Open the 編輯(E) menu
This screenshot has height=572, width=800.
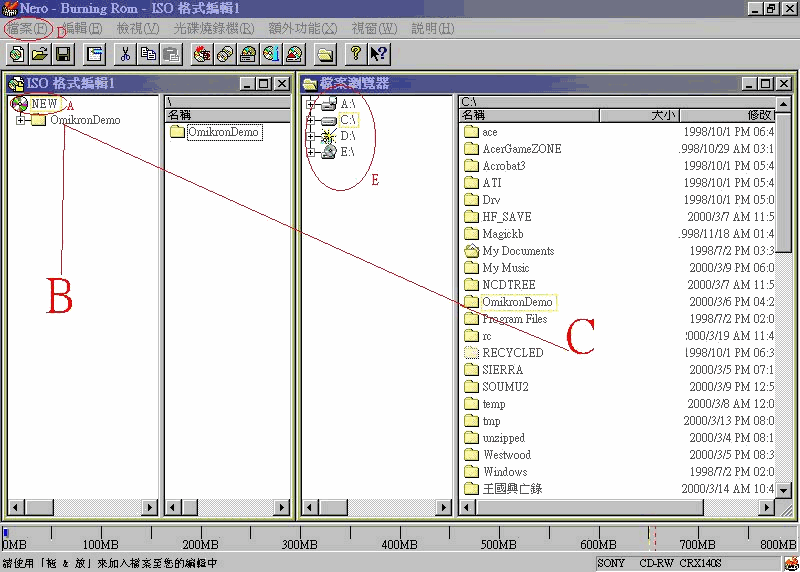point(82,28)
